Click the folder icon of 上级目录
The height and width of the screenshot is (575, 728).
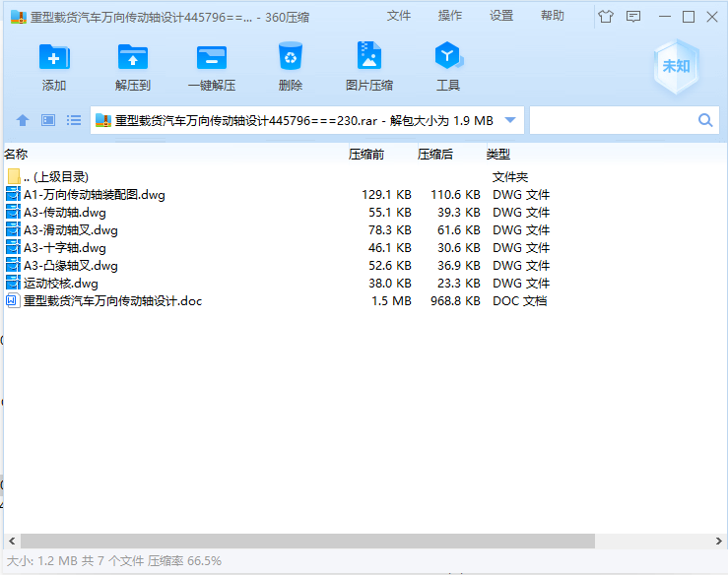pos(14,176)
